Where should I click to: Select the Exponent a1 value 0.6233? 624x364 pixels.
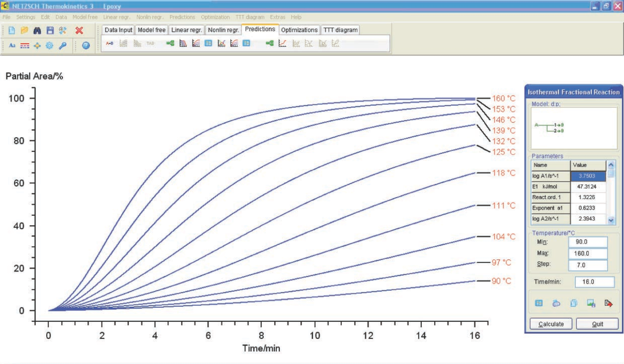588,208
